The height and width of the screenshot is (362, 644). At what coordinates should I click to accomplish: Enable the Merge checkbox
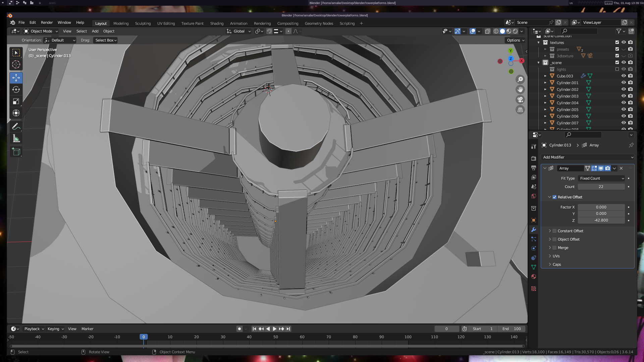(x=554, y=248)
